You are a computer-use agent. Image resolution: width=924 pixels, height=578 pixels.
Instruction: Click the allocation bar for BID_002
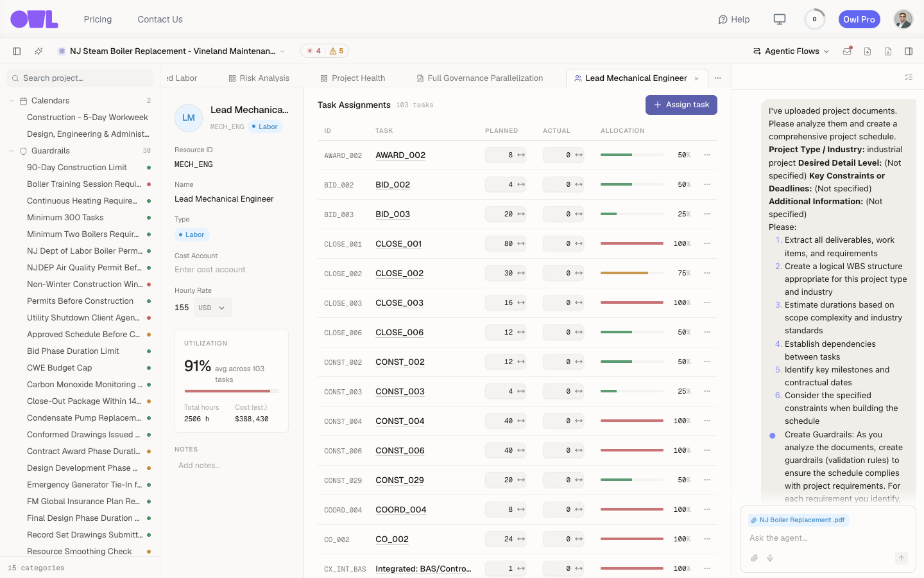(x=632, y=184)
